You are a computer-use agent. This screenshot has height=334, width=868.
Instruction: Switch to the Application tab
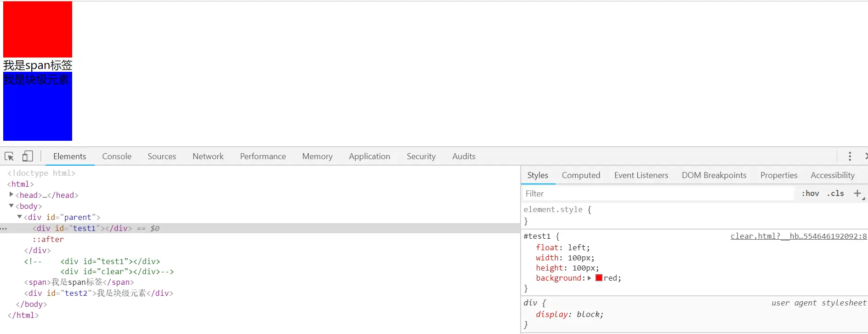pyautogui.click(x=369, y=156)
